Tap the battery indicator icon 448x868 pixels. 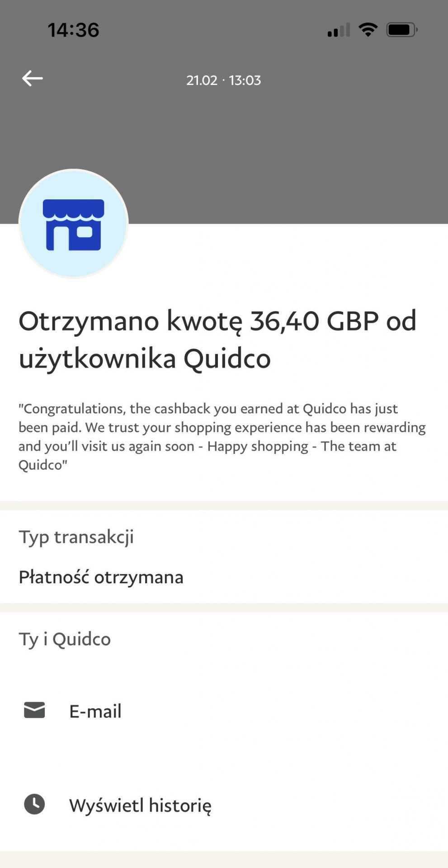(401, 30)
